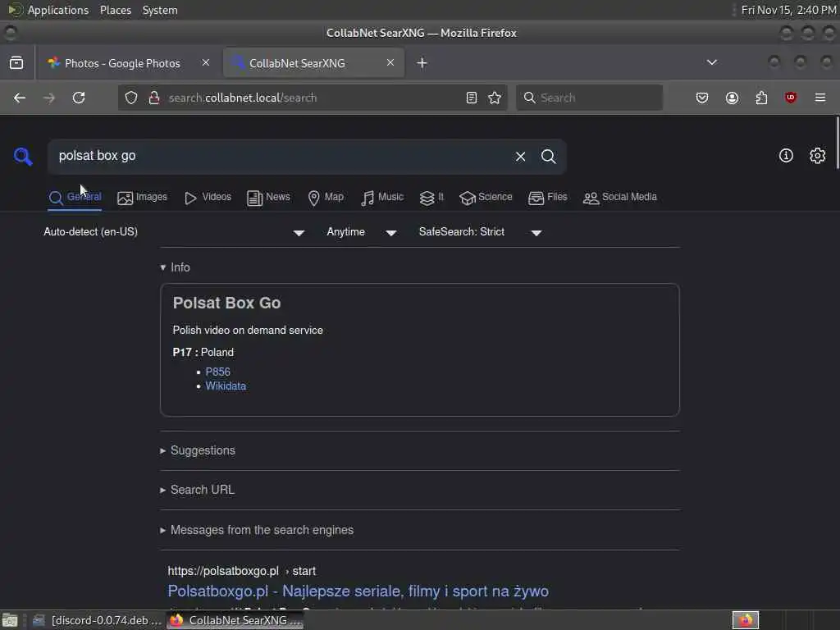Viewport: 840px width, 630px height.
Task: Switch to Files search category
Action: click(x=547, y=197)
